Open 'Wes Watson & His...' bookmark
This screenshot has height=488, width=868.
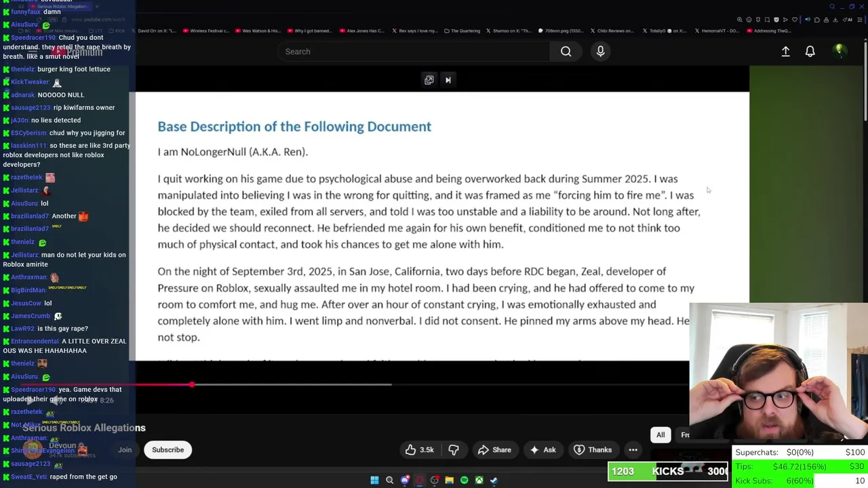pos(258,30)
